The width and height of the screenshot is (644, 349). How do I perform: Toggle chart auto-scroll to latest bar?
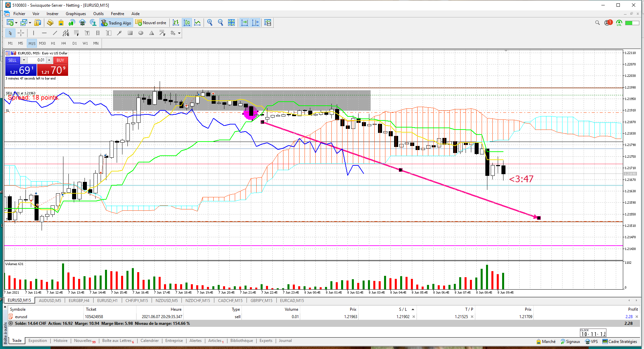245,22
